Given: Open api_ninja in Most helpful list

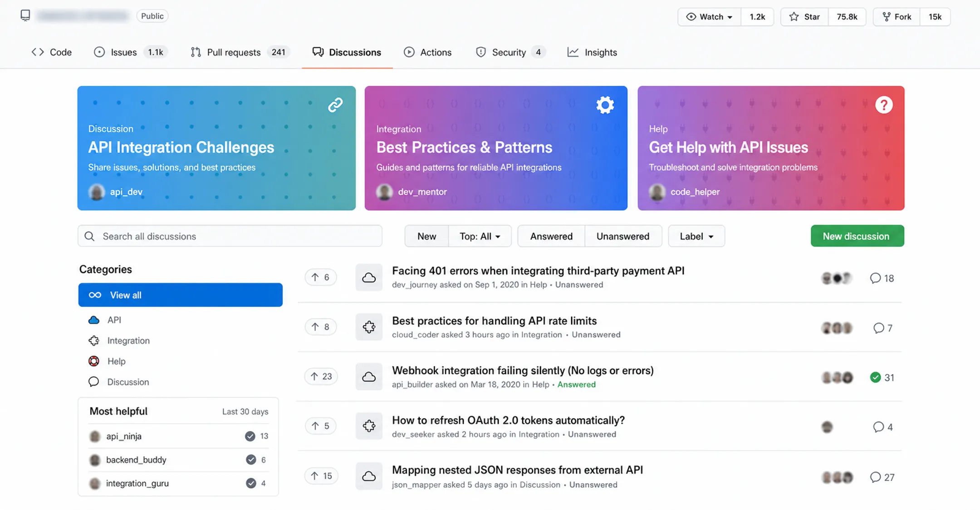Looking at the screenshot, I should (x=124, y=436).
